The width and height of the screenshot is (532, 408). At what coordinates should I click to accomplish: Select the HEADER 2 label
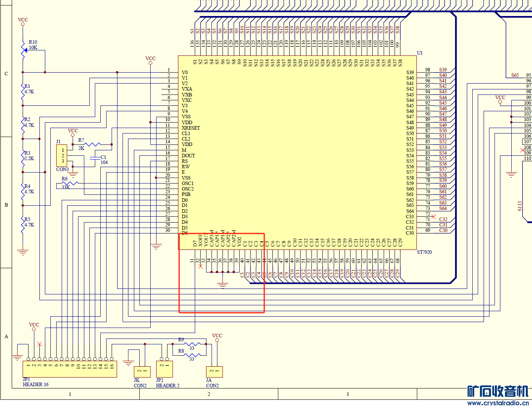point(168,386)
